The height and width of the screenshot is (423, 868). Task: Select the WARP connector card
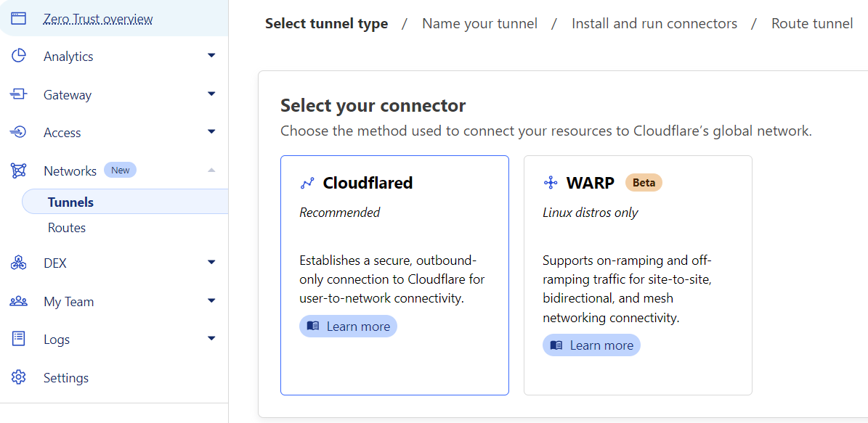pyautogui.click(x=638, y=275)
